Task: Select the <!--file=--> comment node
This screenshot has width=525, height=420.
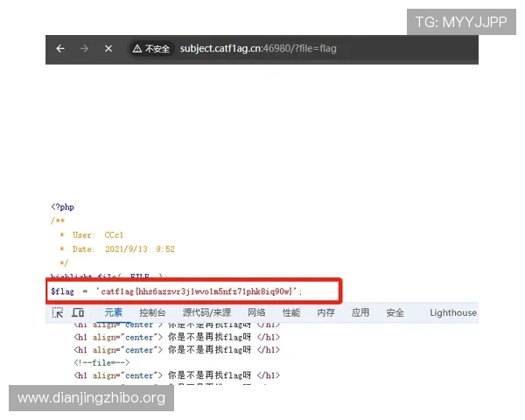Action: point(101,362)
